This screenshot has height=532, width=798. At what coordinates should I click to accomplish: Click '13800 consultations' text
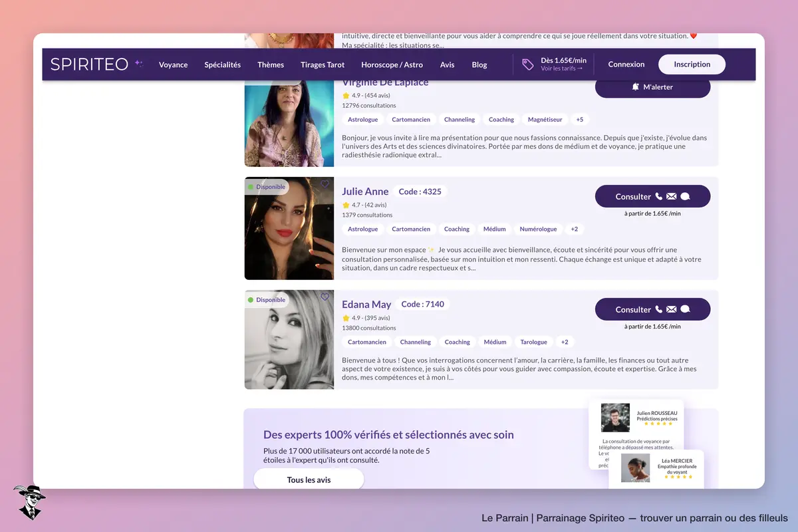pos(369,328)
